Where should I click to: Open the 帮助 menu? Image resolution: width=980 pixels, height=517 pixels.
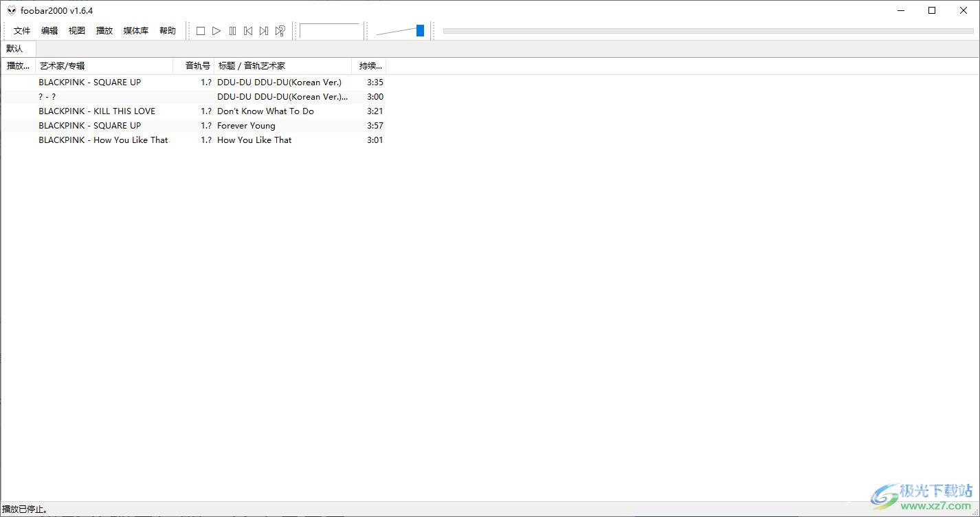168,31
